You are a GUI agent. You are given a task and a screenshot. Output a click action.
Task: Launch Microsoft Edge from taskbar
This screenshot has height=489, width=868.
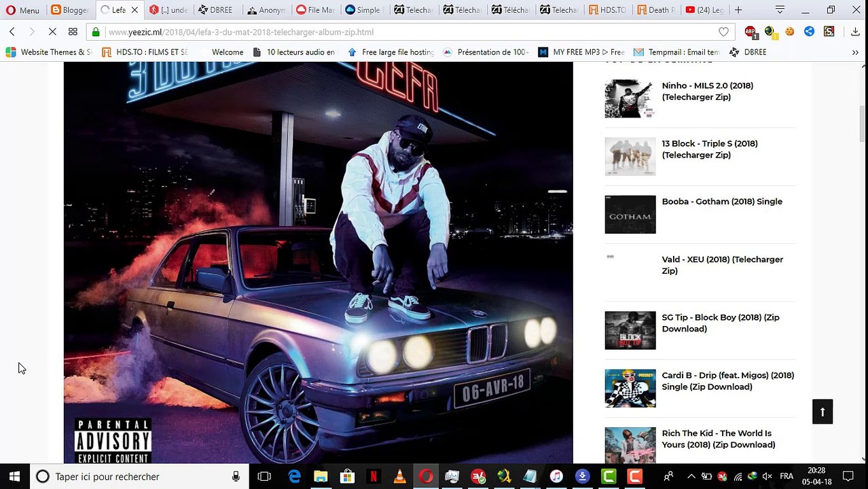tap(294, 476)
